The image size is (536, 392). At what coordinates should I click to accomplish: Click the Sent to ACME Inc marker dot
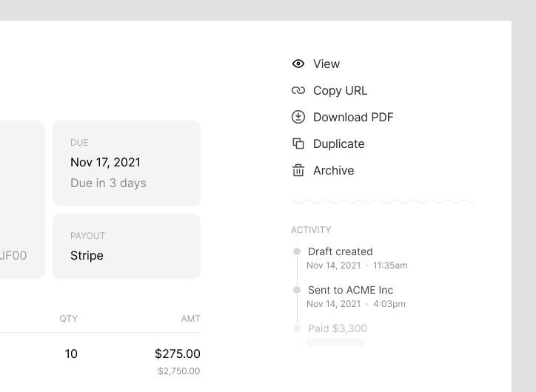[297, 290]
